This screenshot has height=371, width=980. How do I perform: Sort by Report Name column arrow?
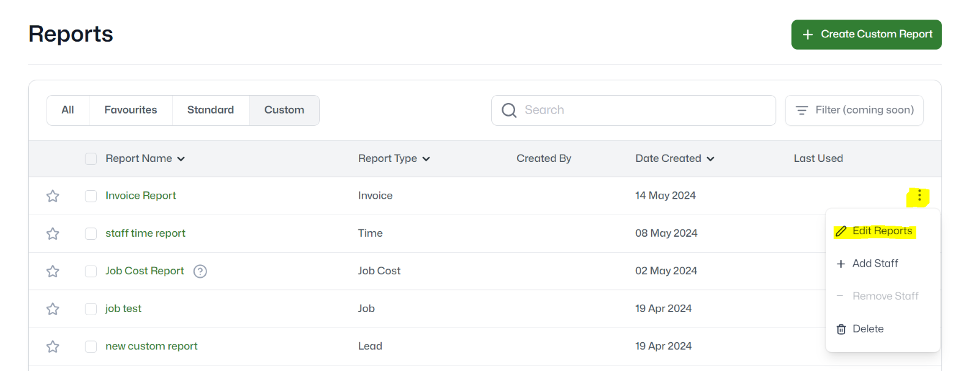click(x=181, y=159)
